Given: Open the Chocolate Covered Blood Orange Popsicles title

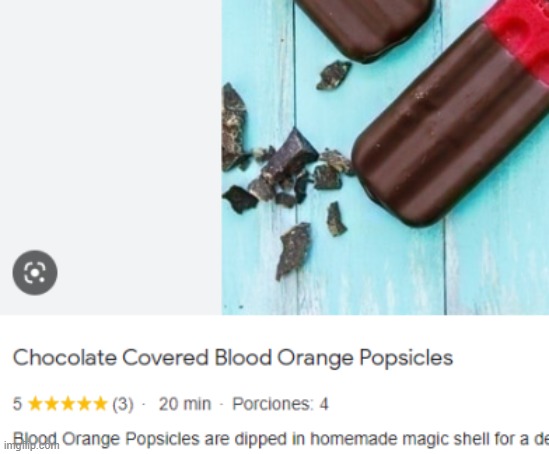Looking at the screenshot, I should pos(233,358).
